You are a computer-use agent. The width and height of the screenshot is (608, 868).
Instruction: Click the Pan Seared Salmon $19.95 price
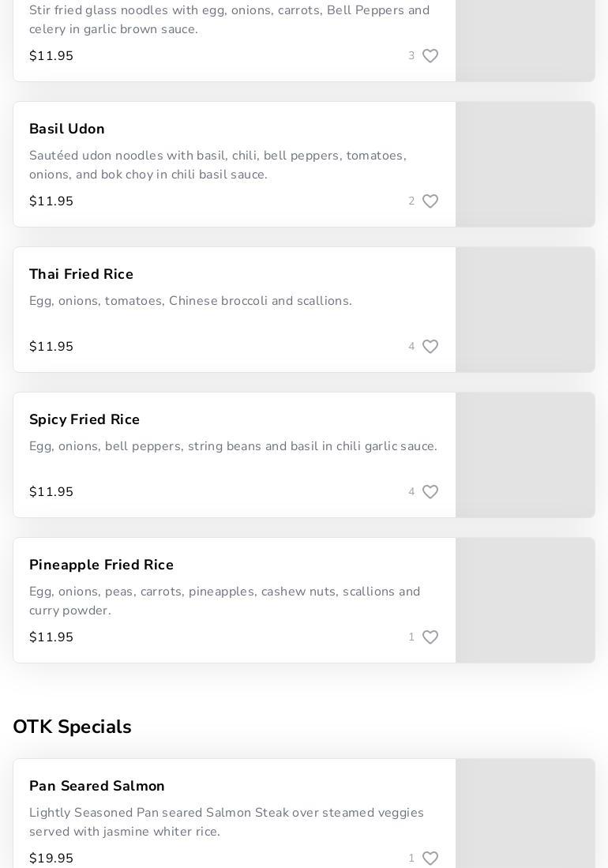(51, 859)
